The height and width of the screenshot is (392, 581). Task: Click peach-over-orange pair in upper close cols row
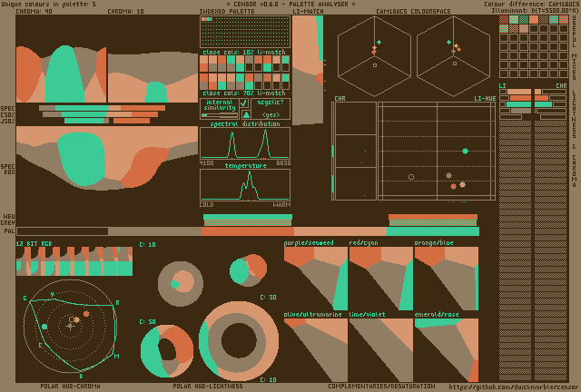[203, 64]
